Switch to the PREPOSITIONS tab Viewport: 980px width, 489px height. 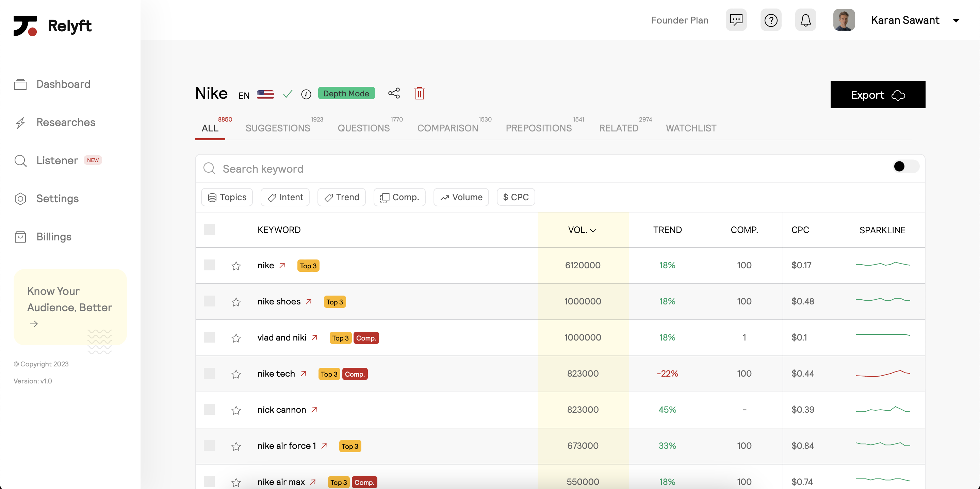point(538,128)
